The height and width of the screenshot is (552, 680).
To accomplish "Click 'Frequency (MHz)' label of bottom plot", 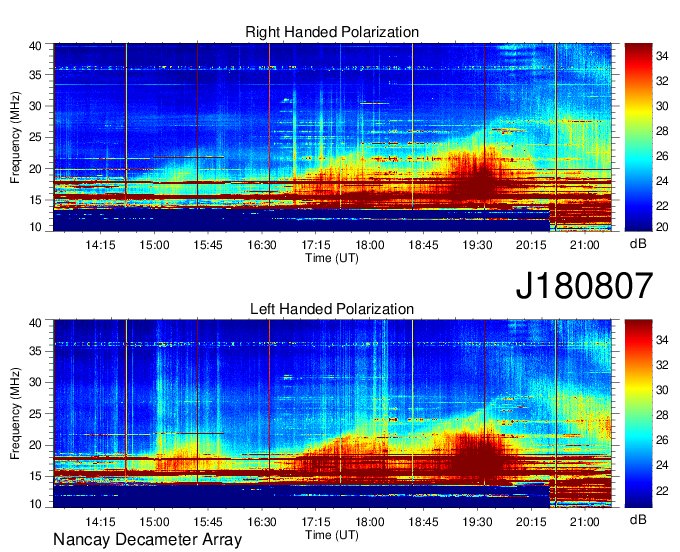I will (15, 414).
